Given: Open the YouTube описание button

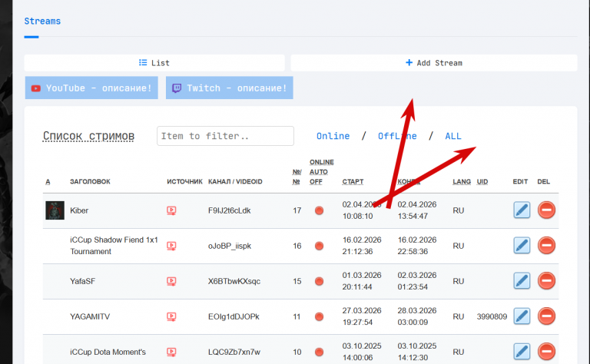Looking at the screenshot, I should coord(91,88).
